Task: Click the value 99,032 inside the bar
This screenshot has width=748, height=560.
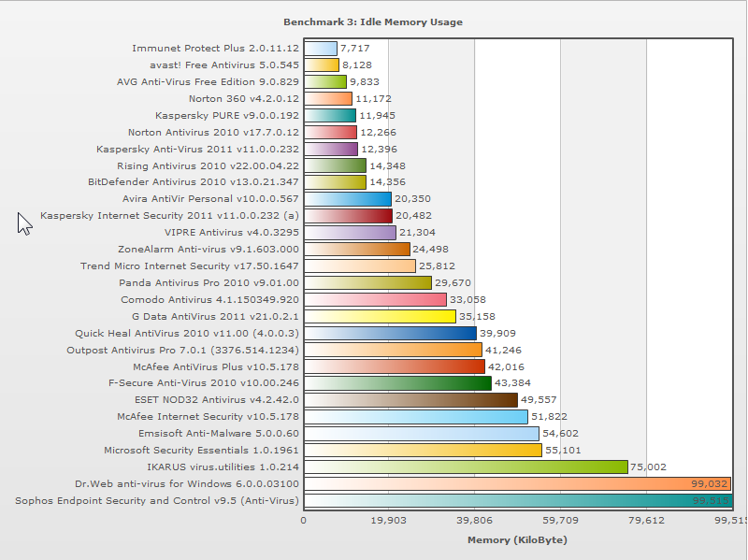Action: pos(710,483)
